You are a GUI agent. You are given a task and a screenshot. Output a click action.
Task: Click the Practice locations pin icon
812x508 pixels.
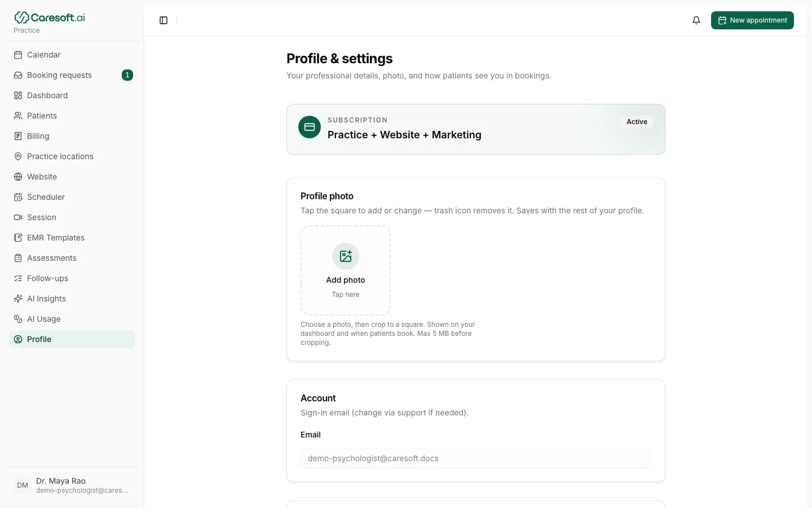[x=18, y=156]
